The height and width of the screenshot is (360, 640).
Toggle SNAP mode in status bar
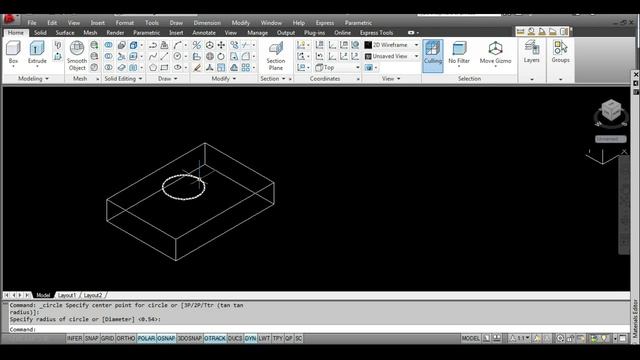(x=91, y=338)
